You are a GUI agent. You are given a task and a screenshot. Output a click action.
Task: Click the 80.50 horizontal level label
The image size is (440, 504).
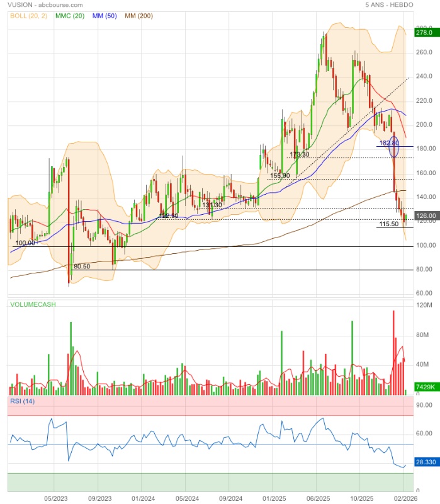pyautogui.click(x=82, y=266)
